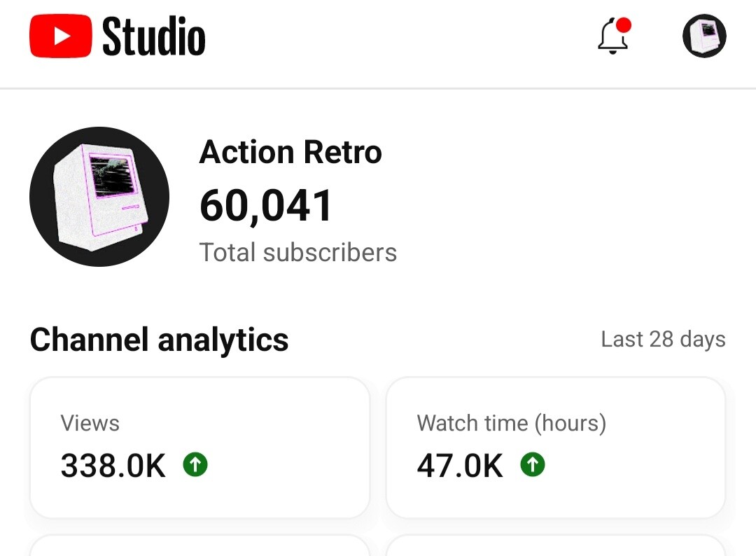Change the Last 28 days period
Image resolution: width=756 pixels, height=556 pixels.
coord(663,340)
